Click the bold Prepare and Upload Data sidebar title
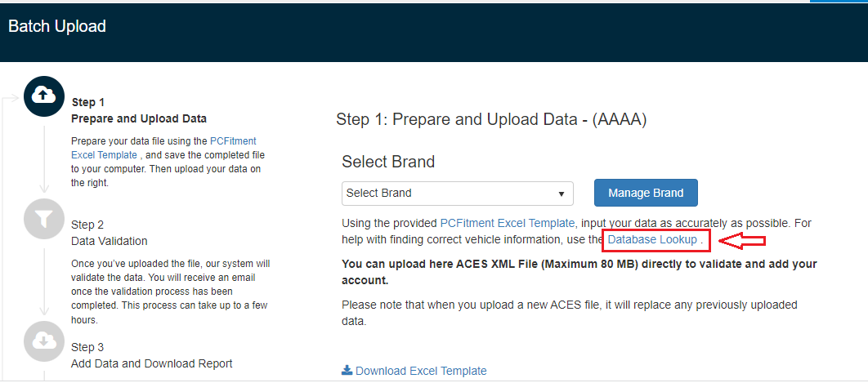 point(139,118)
